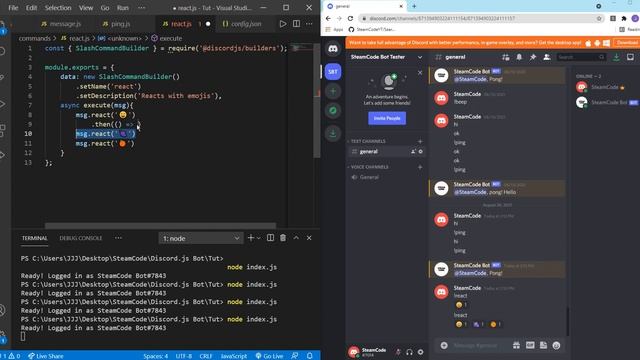Select JavaScript language mode in status bar
This screenshot has height=360, width=640.
233,356
